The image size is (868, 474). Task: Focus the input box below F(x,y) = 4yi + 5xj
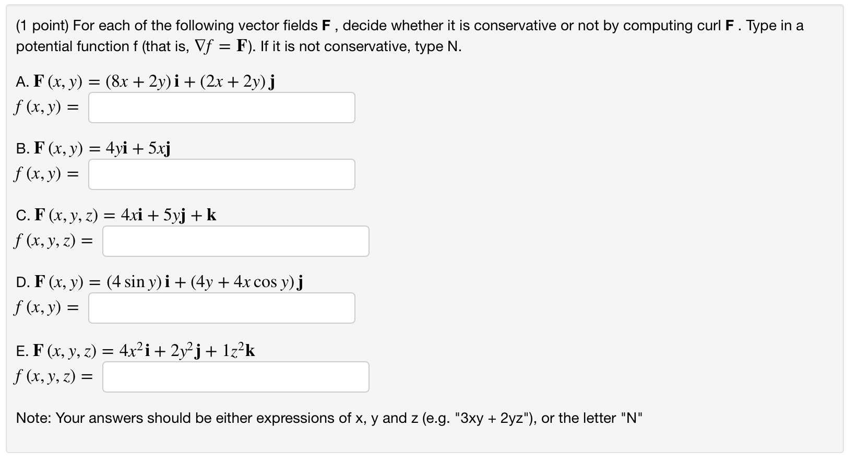click(x=222, y=174)
